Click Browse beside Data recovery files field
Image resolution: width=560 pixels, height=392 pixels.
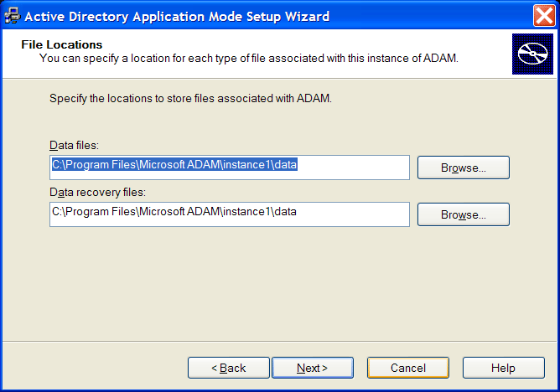(464, 214)
